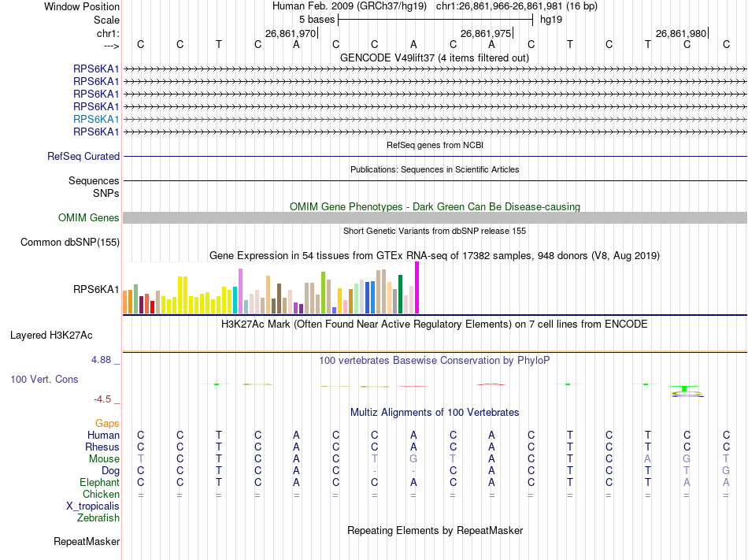Viewport: 748px width, 560px height.
Task: Click the Elephant alignment row label
Action: pyautogui.click(x=99, y=482)
